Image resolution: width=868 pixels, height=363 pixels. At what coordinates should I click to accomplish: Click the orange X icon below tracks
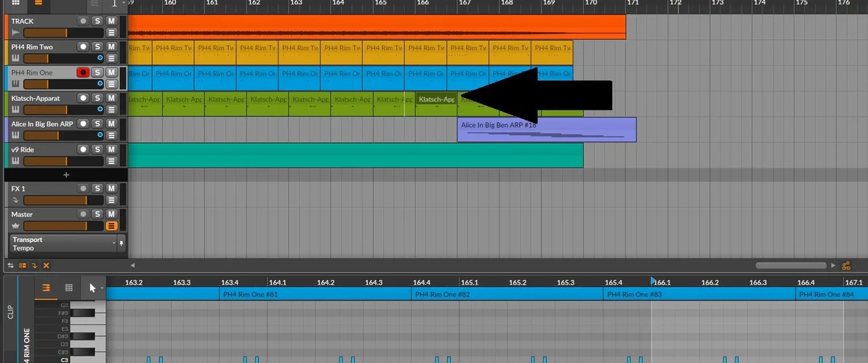[x=46, y=265]
